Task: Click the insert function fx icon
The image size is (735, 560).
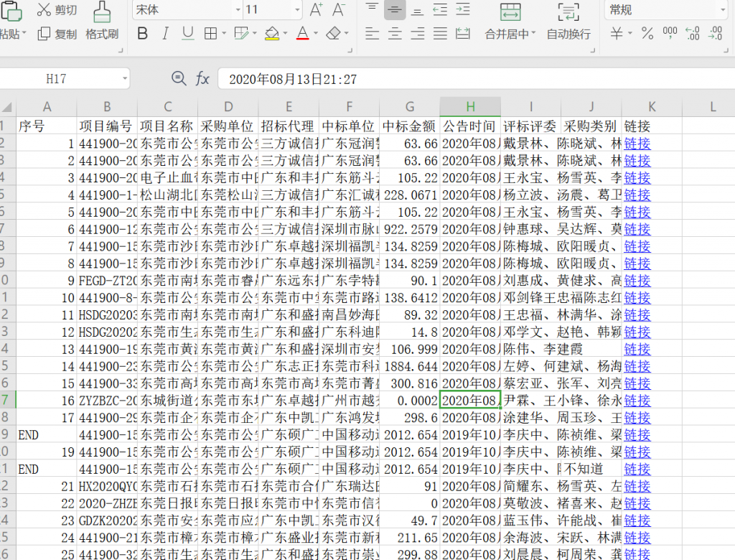Action: [x=203, y=78]
